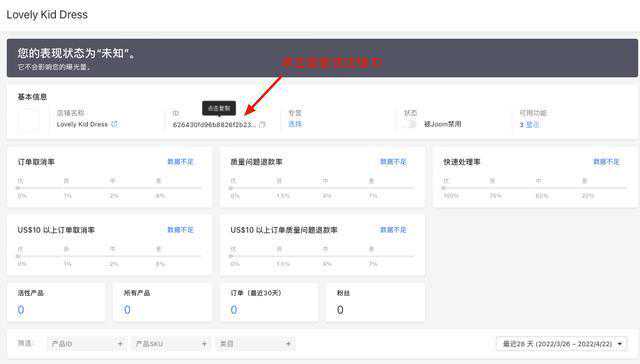
Task: Click the 订单 (最近30天) count of 0
Action: tap(234, 310)
